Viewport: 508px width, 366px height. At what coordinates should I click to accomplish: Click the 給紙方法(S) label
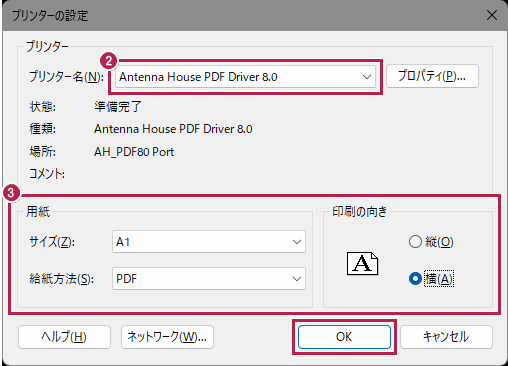61,279
